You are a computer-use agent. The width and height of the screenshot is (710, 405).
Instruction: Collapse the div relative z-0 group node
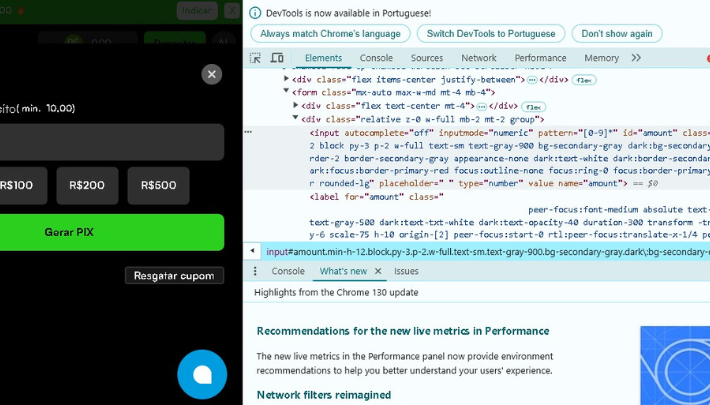(296, 119)
